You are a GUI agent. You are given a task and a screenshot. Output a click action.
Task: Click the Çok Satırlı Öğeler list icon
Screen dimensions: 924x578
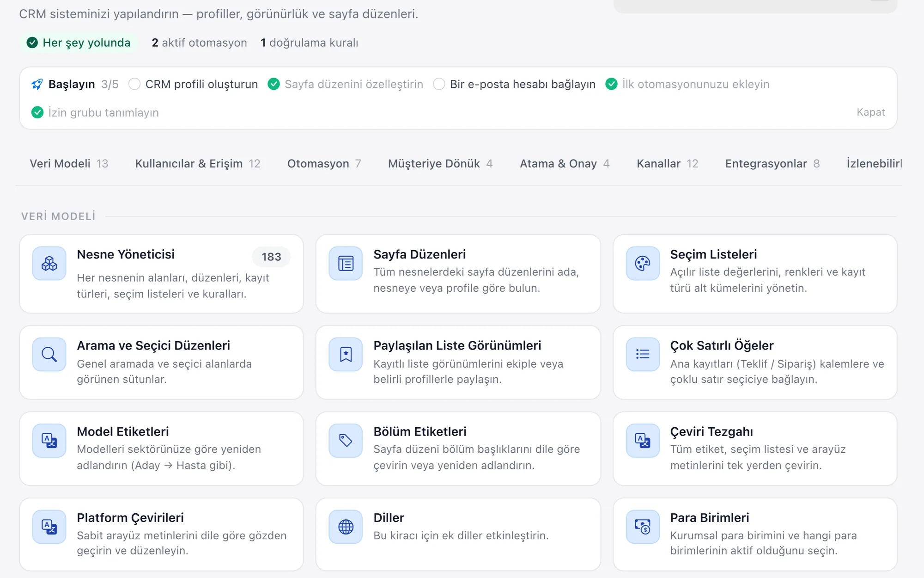[x=643, y=355]
